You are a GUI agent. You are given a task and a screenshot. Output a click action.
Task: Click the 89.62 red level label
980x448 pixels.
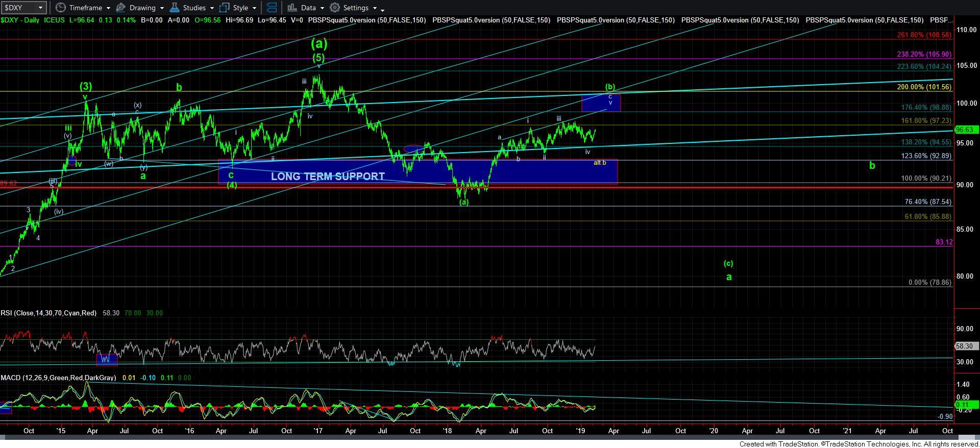pos(8,183)
